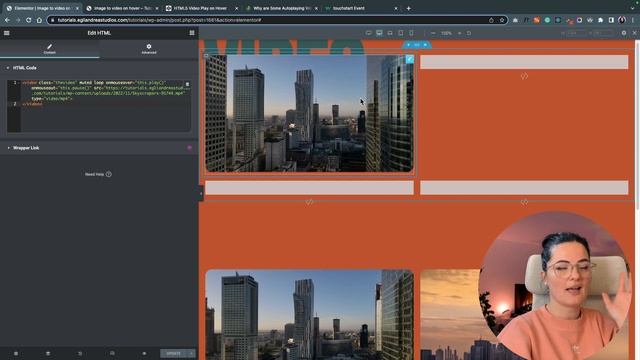Screen dimensions: 640x360
Task: Select the top skyscrapers video widget
Action: [x=309, y=114]
